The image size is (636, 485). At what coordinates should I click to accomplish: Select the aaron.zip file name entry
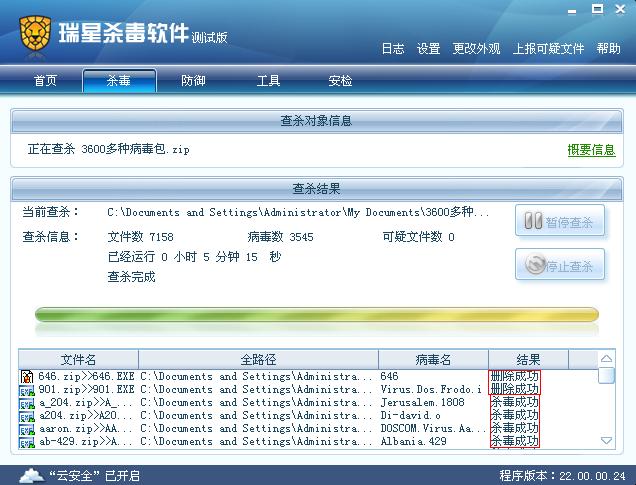point(86,429)
